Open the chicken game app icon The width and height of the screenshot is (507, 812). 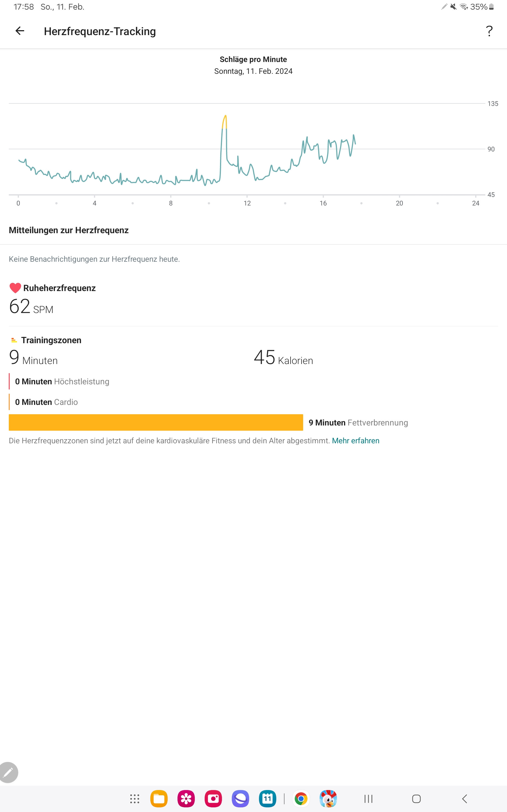click(328, 799)
